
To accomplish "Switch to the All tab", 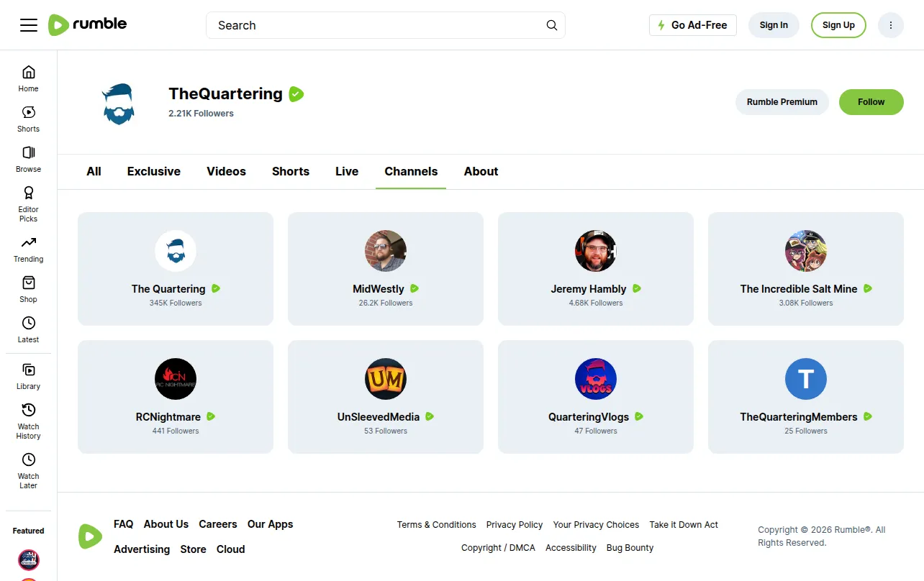I will (94, 172).
